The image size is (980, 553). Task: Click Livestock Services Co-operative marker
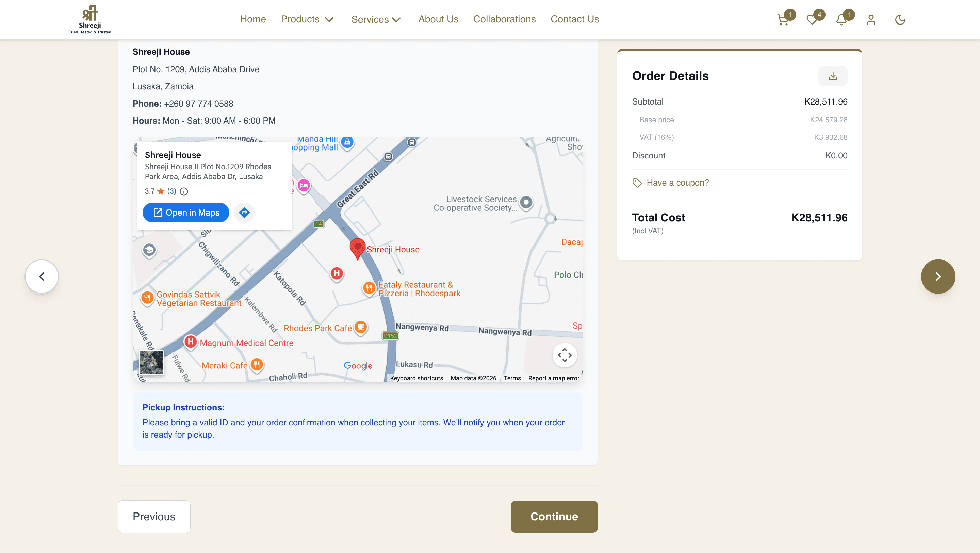coord(526,203)
